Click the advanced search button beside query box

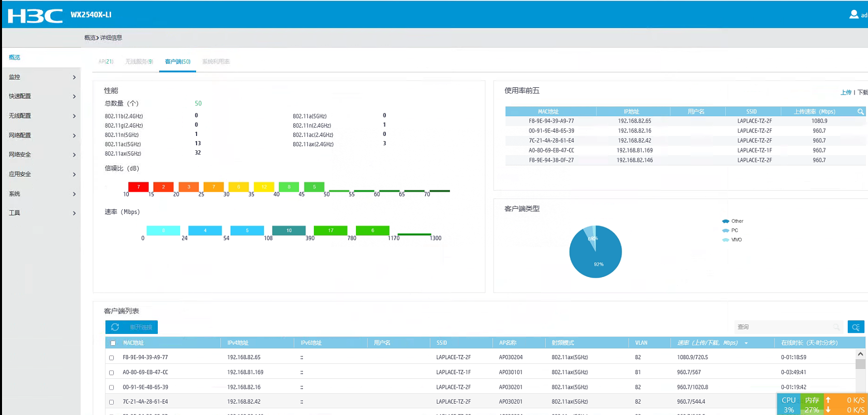tap(856, 327)
